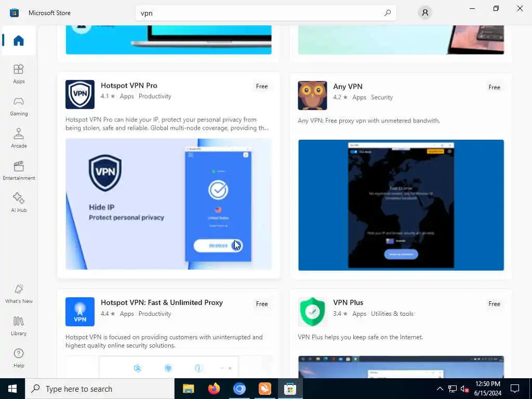
Task: Click Free on Hotspot VPN: Fast & Unlimited Proxy
Action: coord(262,304)
